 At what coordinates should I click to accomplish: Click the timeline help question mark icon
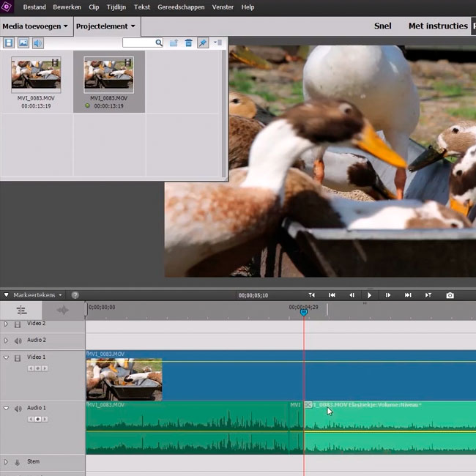[x=75, y=295]
